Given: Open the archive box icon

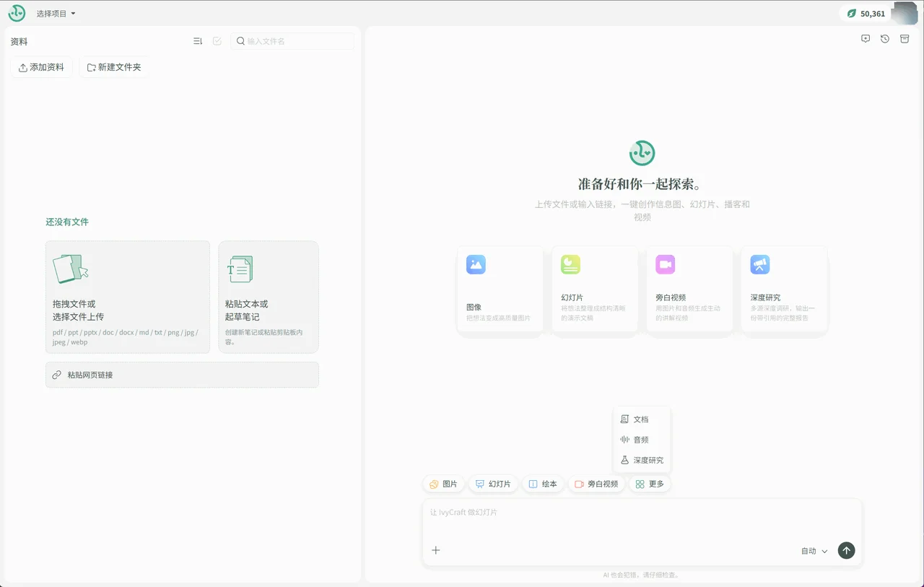Looking at the screenshot, I should pos(905,39).
